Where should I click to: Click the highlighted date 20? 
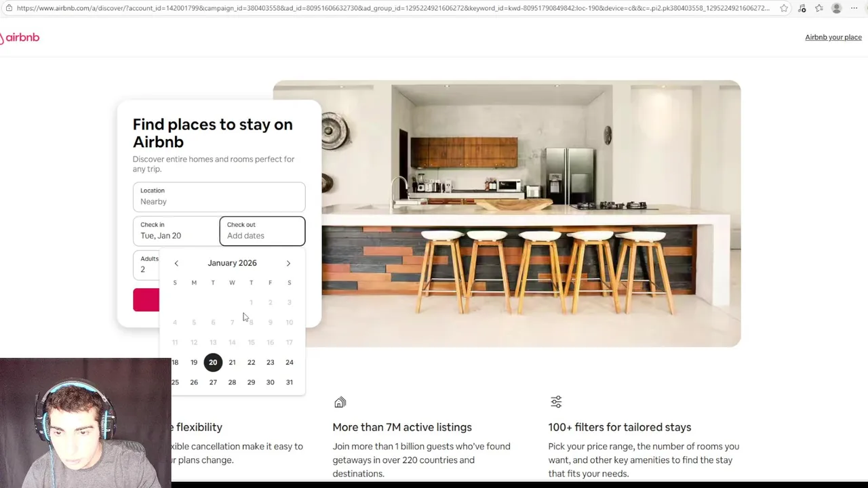click(x=213, y=362)
